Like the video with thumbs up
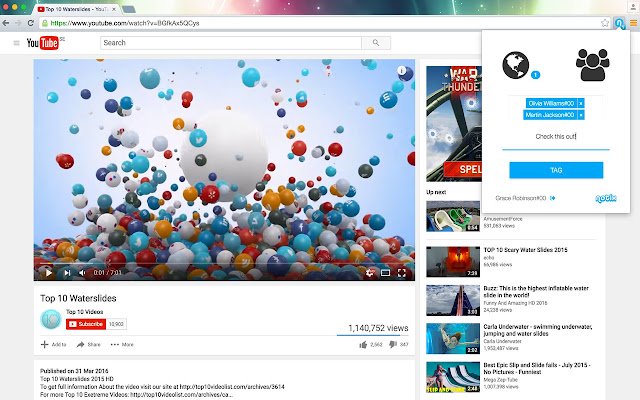Image resolution: width=640 pixels, height=400 pixels. [363, 345]
